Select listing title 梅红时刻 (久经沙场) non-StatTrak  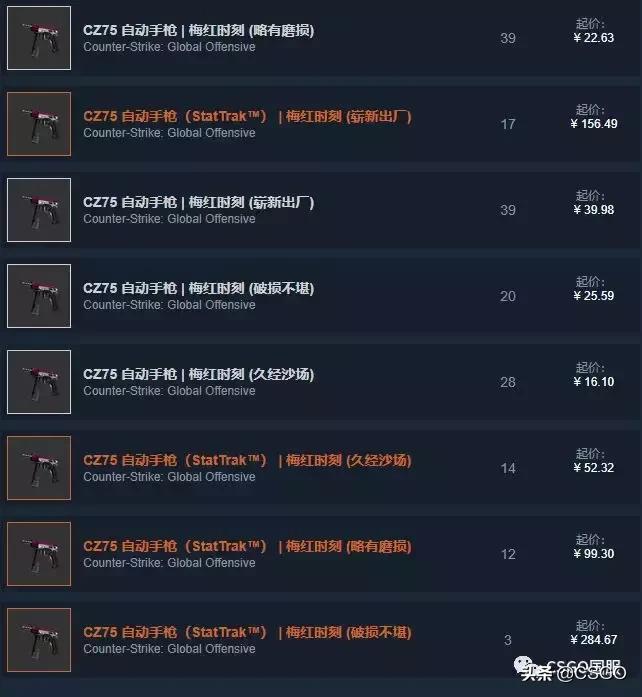(199, 374)
